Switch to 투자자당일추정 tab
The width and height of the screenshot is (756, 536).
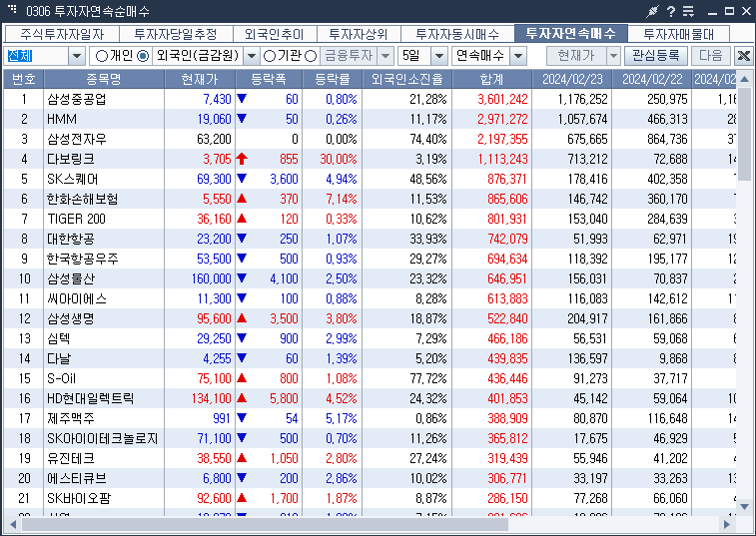(176, 34)
